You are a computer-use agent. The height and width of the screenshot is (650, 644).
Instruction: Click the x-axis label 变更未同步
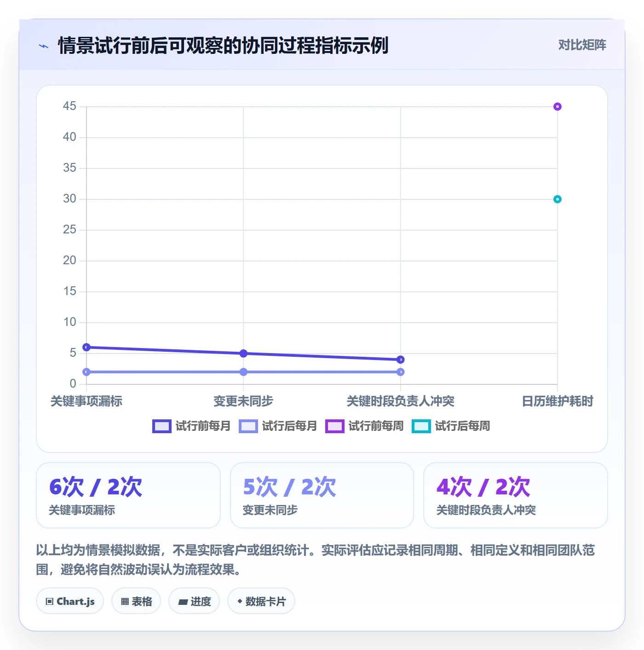[243, 401]
